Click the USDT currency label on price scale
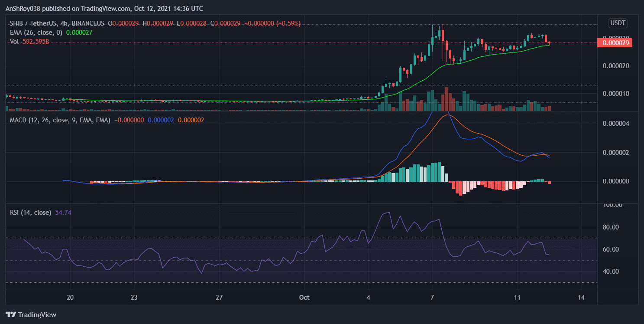The image size is (644, 324). coord(618,23)
